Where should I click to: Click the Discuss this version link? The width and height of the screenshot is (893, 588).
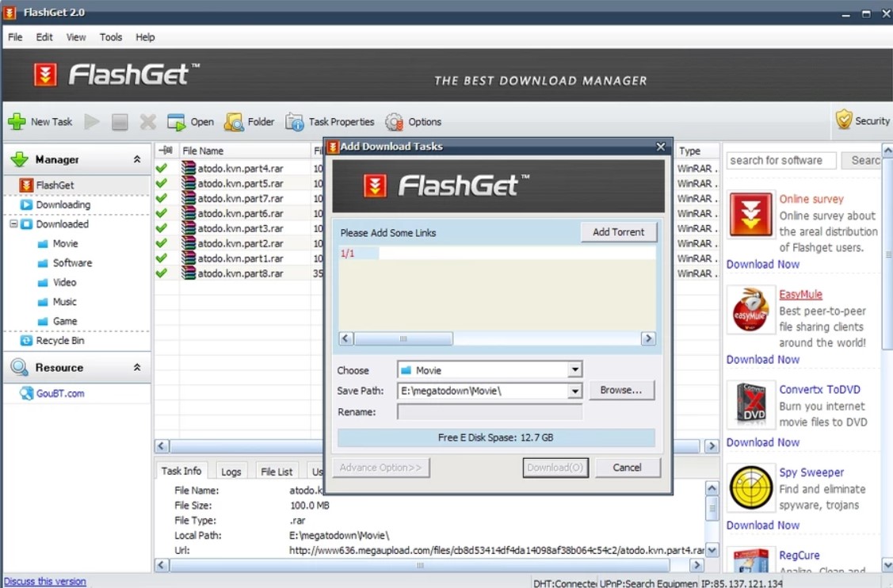[x=45, y=581]
